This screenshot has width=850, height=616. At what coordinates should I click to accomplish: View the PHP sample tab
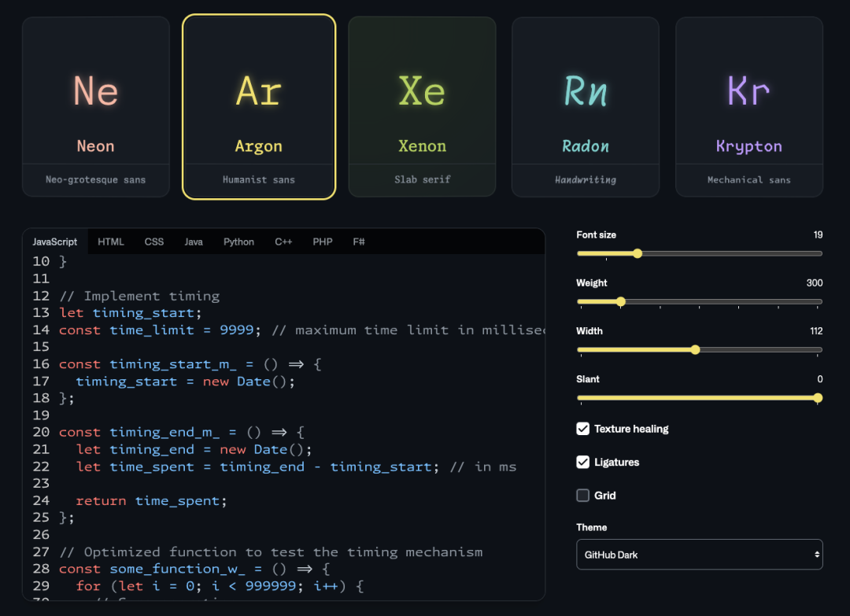pos(323,242)
